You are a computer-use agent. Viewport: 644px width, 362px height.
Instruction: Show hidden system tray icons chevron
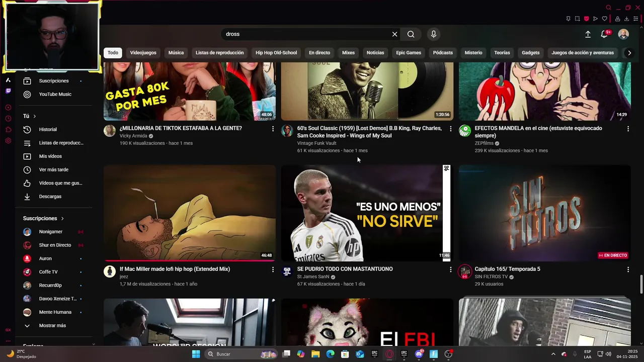(x=553, y=354)
